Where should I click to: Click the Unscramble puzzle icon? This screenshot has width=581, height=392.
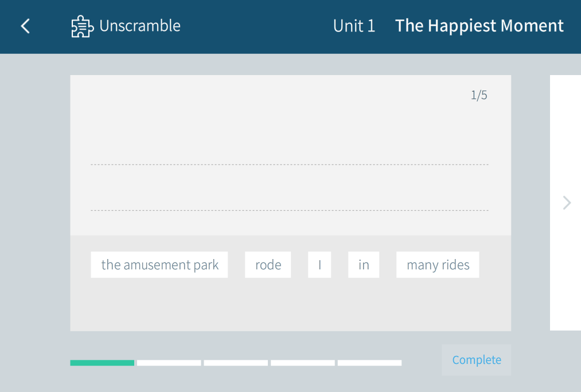[82, 26]
